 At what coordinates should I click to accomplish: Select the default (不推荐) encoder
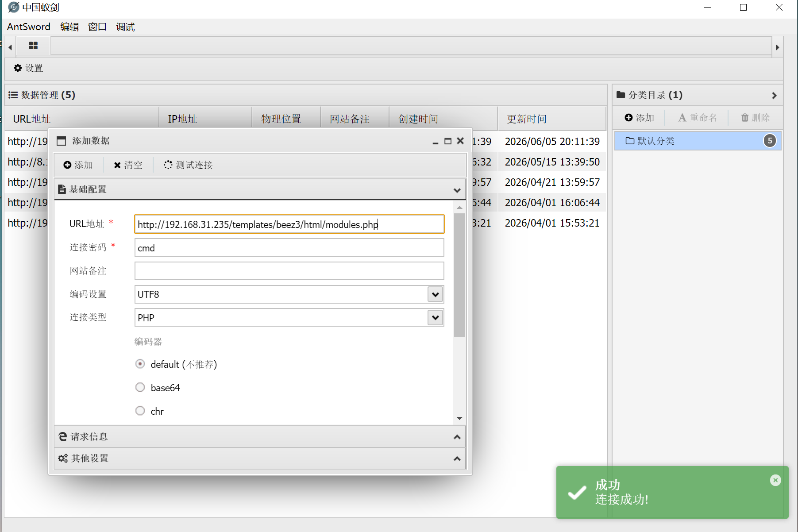(x=140, y=364)
